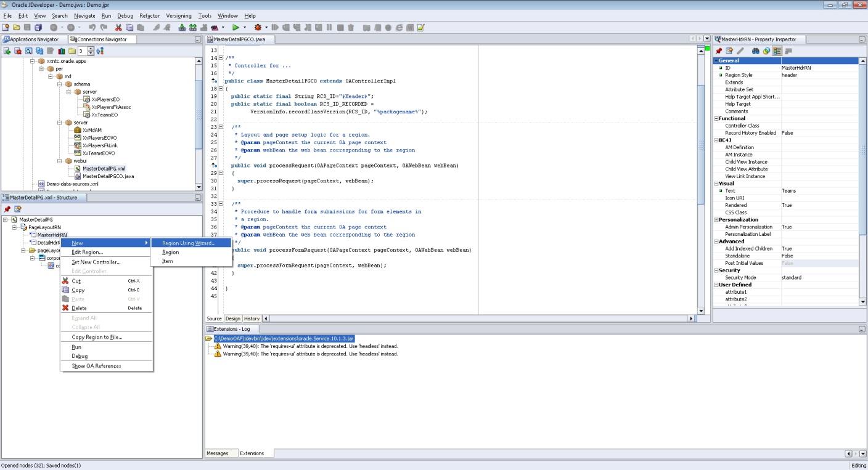Click the sort icon beside the level spinner
Viewport: 868px width, 470px height.
click(x=100, y=51)
